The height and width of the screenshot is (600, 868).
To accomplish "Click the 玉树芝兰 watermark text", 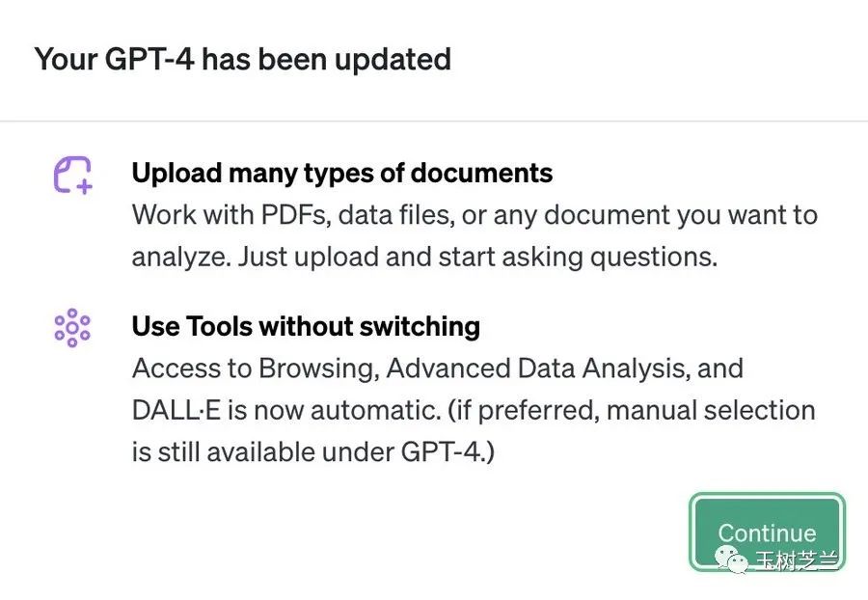I will click(x=798, y=560).
